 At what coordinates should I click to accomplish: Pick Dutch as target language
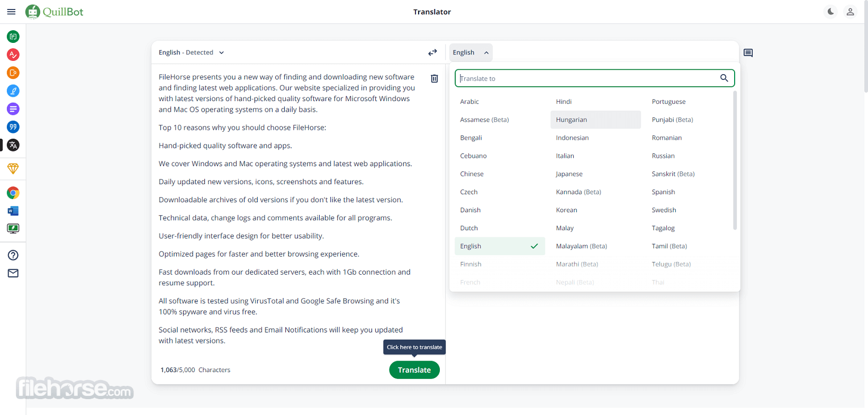click(x=500, y=228)
